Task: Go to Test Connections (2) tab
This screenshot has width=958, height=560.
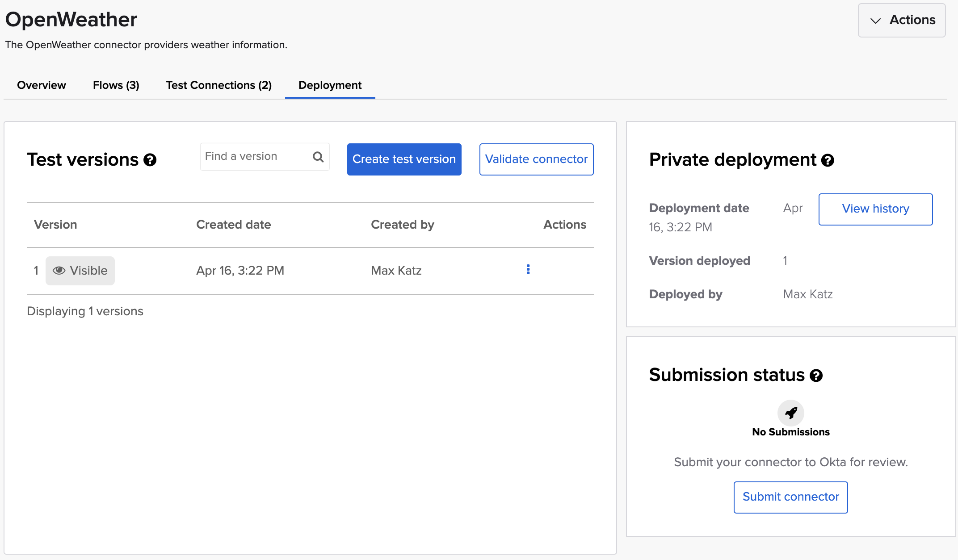Action: (x=219, y=85)
